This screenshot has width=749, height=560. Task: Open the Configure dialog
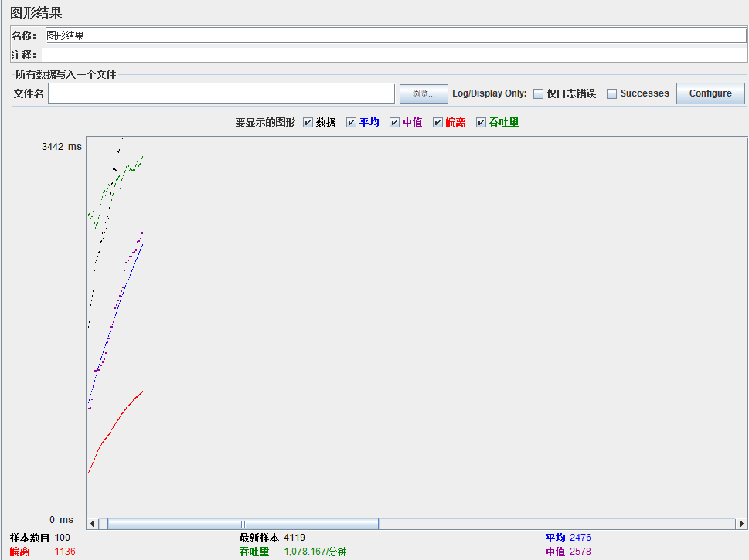pyautogui.click(x=710, y=93)
